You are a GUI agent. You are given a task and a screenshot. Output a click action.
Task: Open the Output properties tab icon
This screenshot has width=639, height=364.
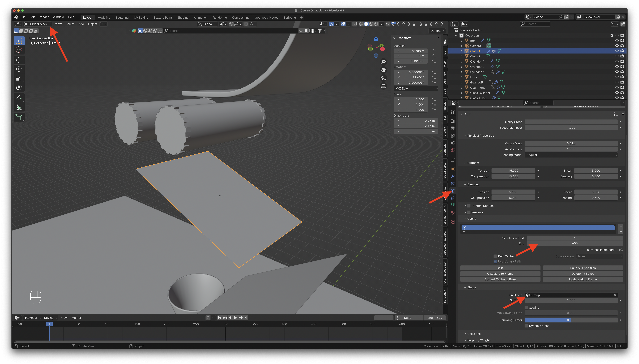(x=453, y=128)
